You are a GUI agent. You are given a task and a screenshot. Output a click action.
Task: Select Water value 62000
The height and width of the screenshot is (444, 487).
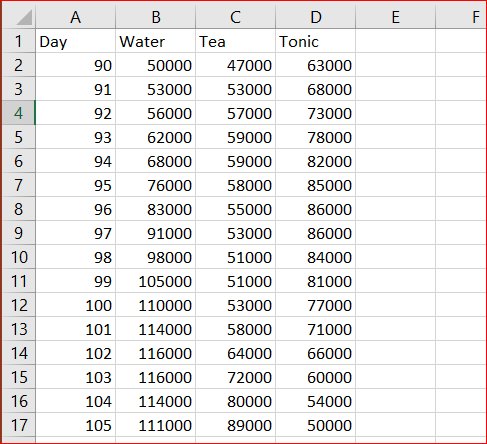pyautogui.click(x=156, y=137)
